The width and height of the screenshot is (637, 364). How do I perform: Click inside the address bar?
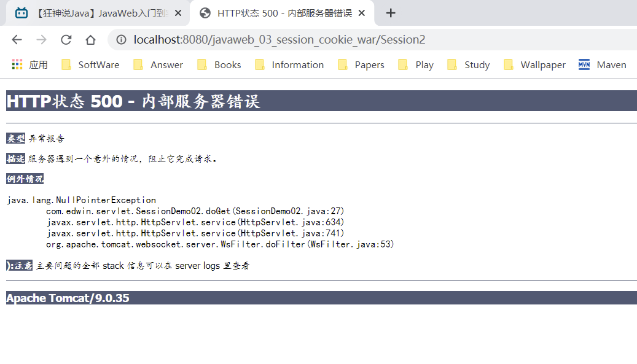[276, 39]
